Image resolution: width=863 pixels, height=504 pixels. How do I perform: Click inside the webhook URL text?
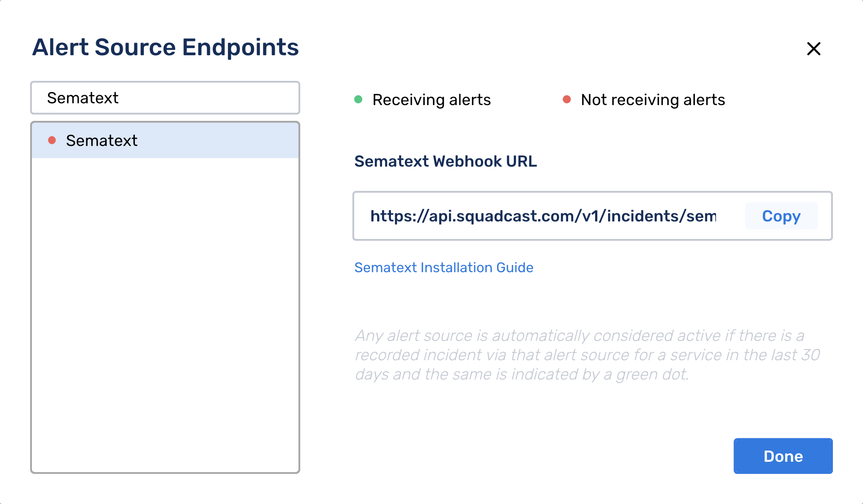(543, 216)
